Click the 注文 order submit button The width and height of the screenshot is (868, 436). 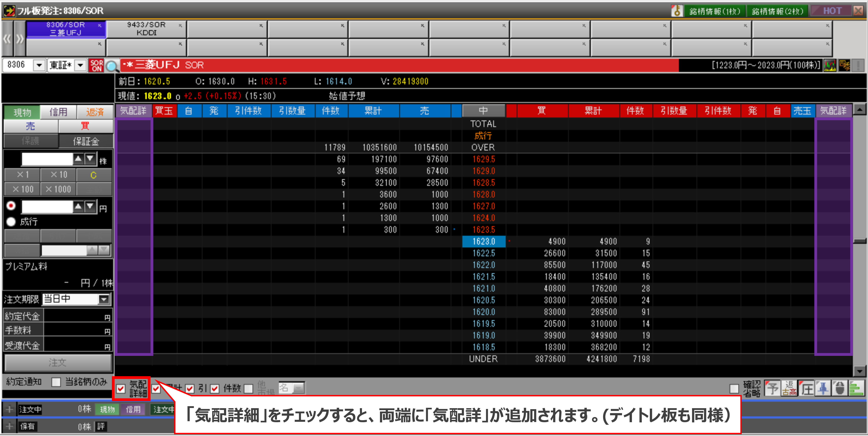(58, 363)
